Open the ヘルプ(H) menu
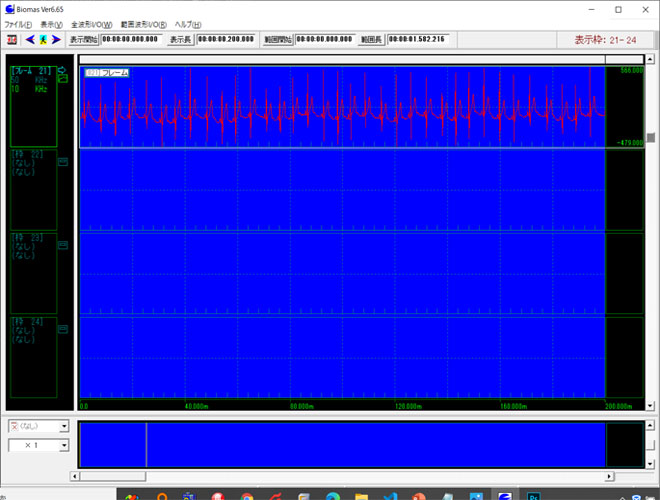Viewport: 660px width, 500px height. [188, 24]
